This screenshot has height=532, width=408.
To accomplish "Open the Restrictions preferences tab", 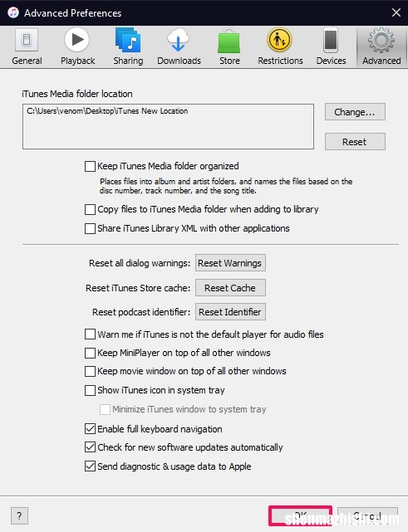I will pos(280,46).
